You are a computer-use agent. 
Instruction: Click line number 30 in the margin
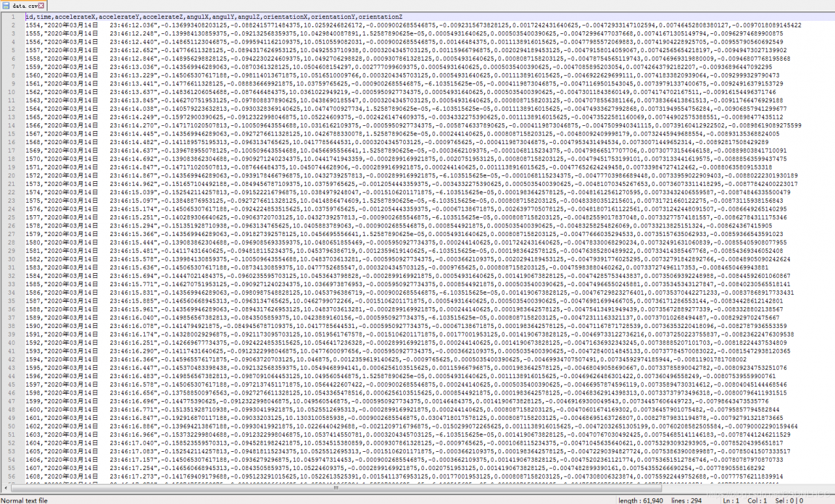tap(13, 259)
